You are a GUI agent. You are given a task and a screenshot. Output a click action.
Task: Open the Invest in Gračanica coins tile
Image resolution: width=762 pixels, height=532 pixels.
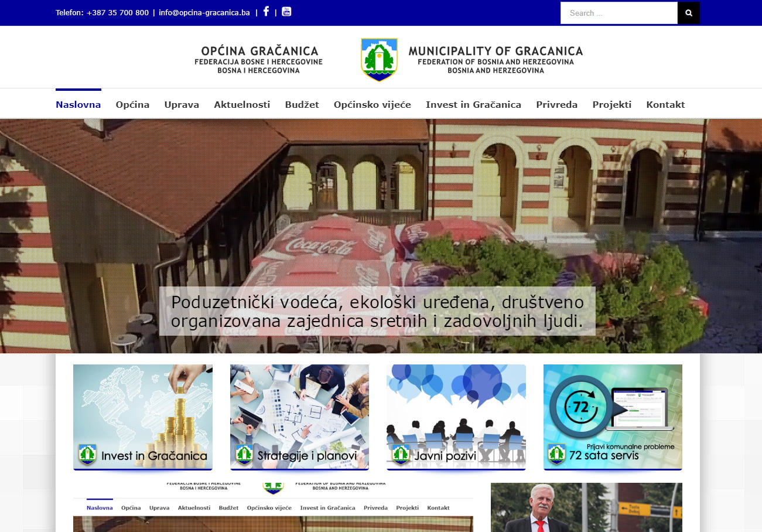click(x=143, y=417)
